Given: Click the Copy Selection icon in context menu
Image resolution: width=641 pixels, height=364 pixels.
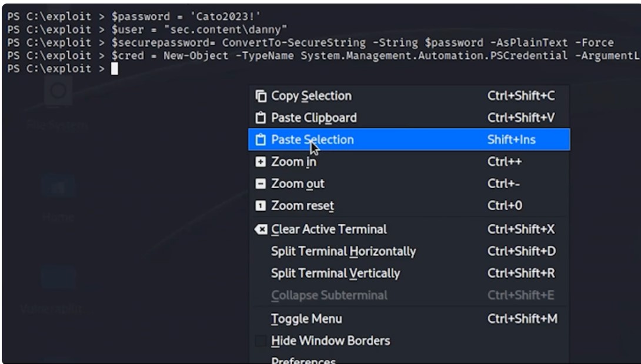Looking at the screenshot, I should 261,96.
